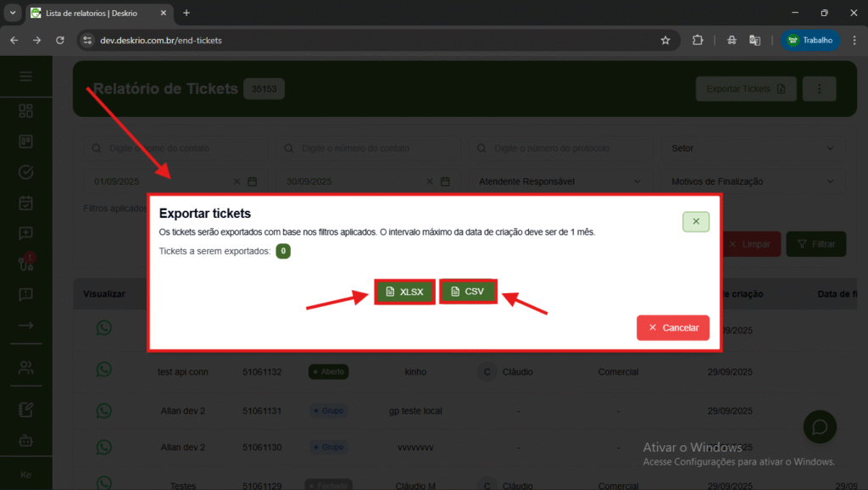
Task: Open the Trabalho Chrome profile menu
Action: tap(810, 40)
